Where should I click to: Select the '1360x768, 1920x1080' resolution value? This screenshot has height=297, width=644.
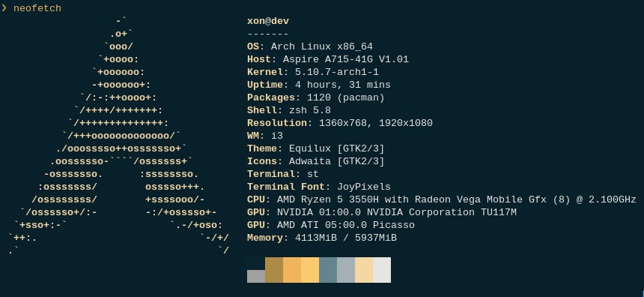pos(376,123)
